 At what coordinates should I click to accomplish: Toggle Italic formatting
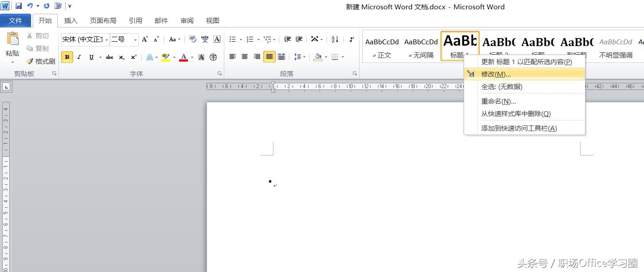pos(79,57)
